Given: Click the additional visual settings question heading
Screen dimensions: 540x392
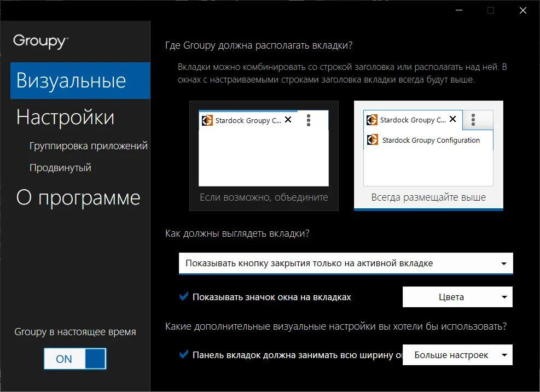Looking at the screenshot, I should [336, 326].
